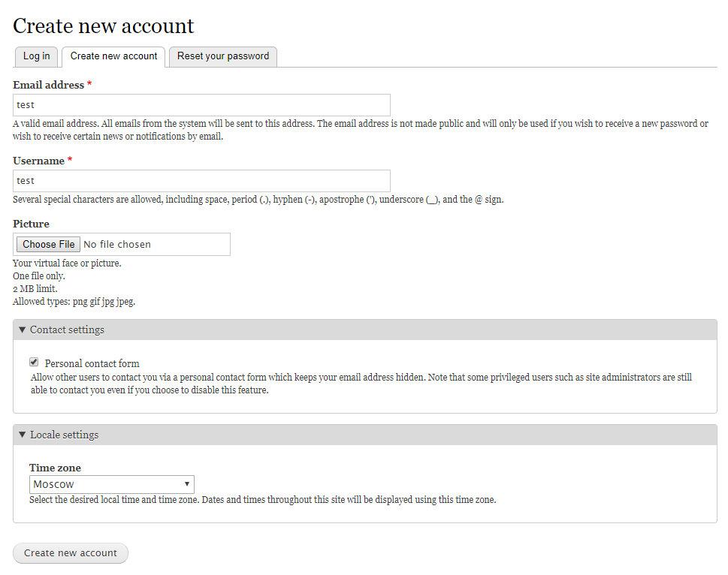This screenshot has width=728, height=575.
Task: Click the 'No file chosen' text
Action: point(117,245)
